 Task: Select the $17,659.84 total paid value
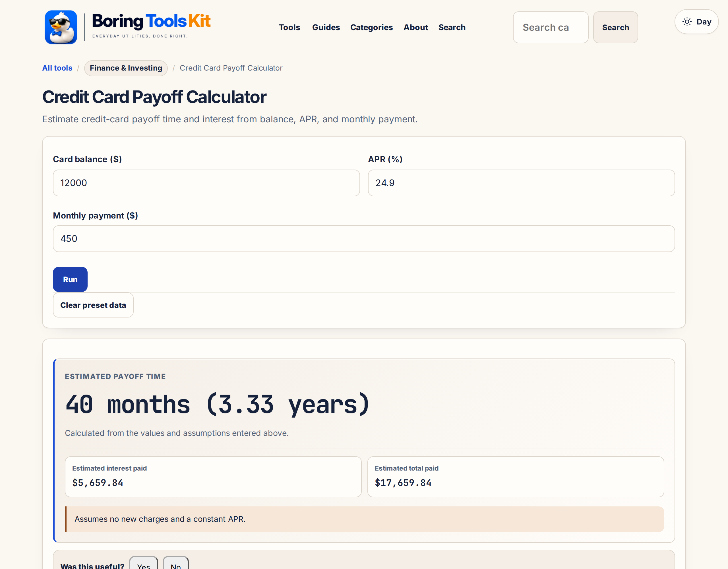pos(403,483)
